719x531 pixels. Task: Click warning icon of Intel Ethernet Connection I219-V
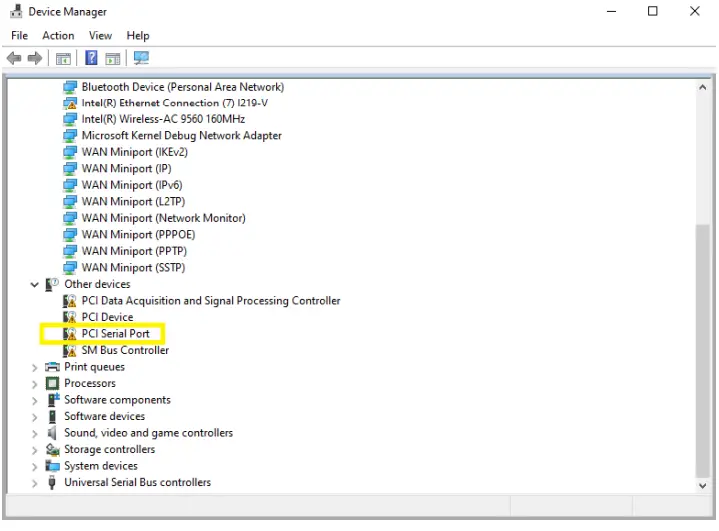click(70, 103)
